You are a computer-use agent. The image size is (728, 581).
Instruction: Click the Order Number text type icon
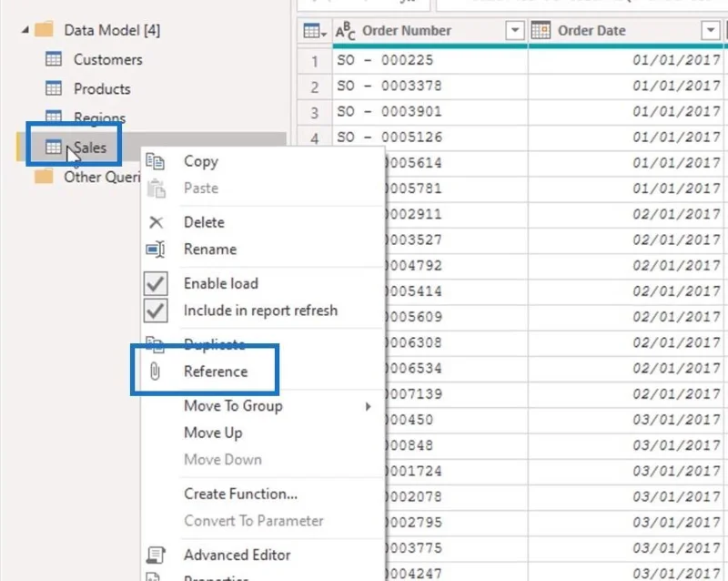[345, 31]
